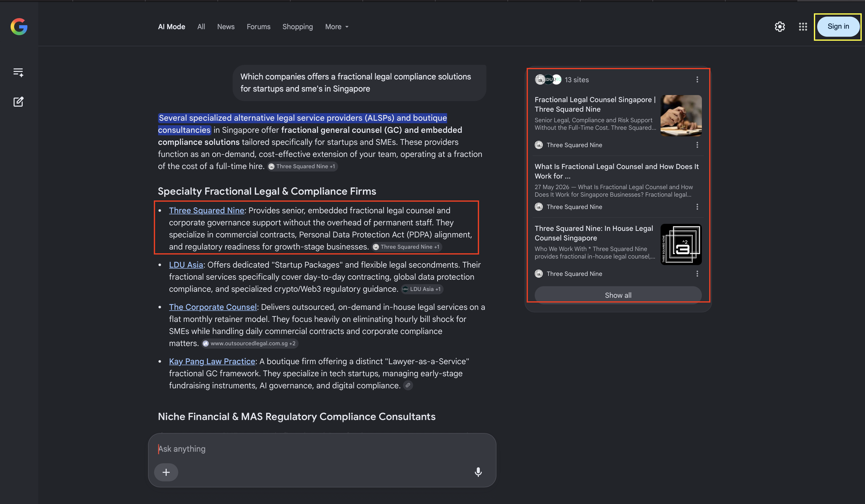Click www.outsourcedlegal.com.sg +2 source chip

click(249, 343)
